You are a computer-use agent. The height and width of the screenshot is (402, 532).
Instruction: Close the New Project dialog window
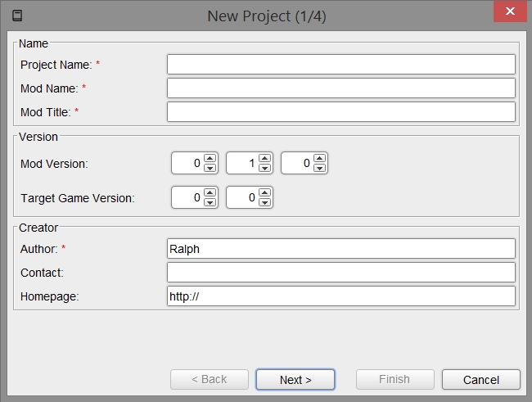coord(510,11)
